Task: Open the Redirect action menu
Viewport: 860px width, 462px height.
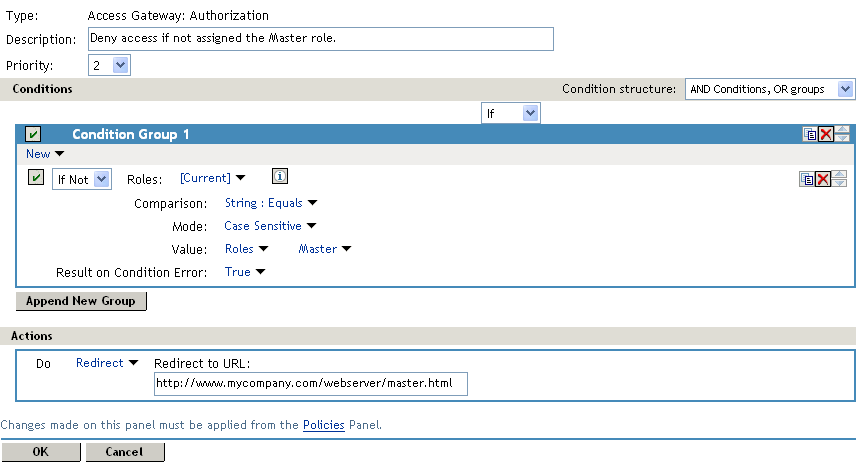Action: pos(106,363)
